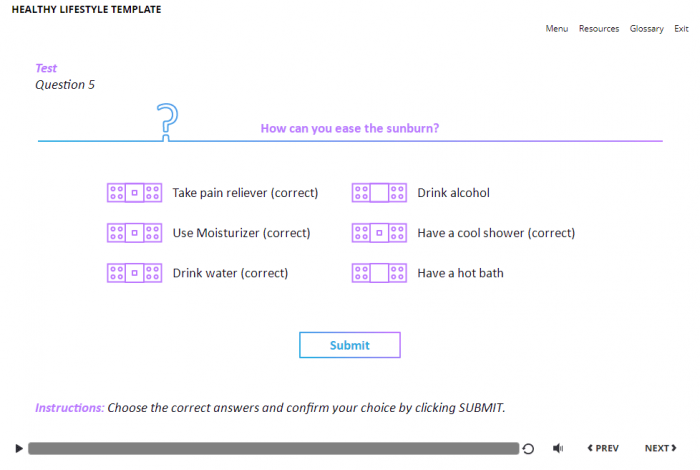Select the Have a hot bath checkbox
Image resolution: width=700 pixels, height=470 pixels.
(x=379, y=273)
